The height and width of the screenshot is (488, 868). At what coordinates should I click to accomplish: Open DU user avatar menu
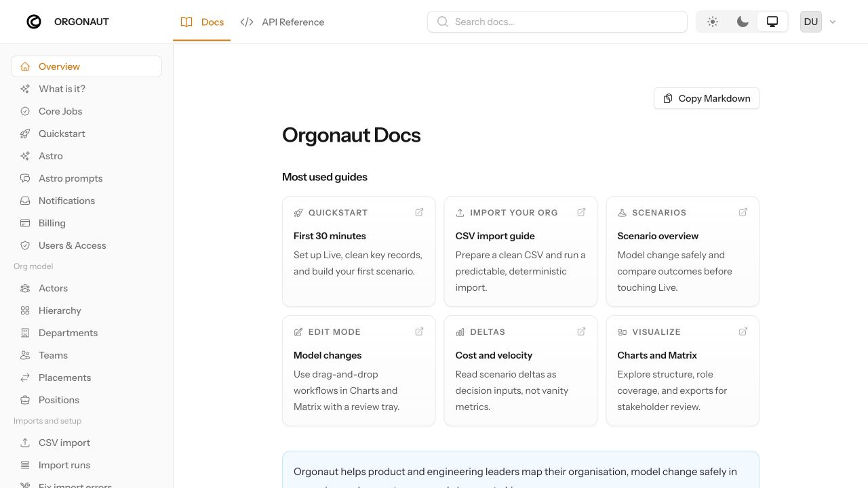(811, 22)
